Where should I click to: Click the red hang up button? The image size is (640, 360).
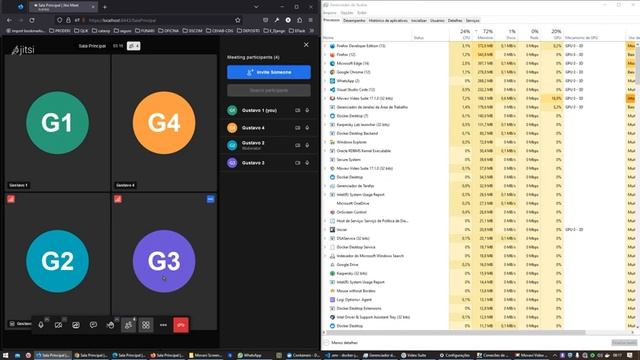(181, 325)
